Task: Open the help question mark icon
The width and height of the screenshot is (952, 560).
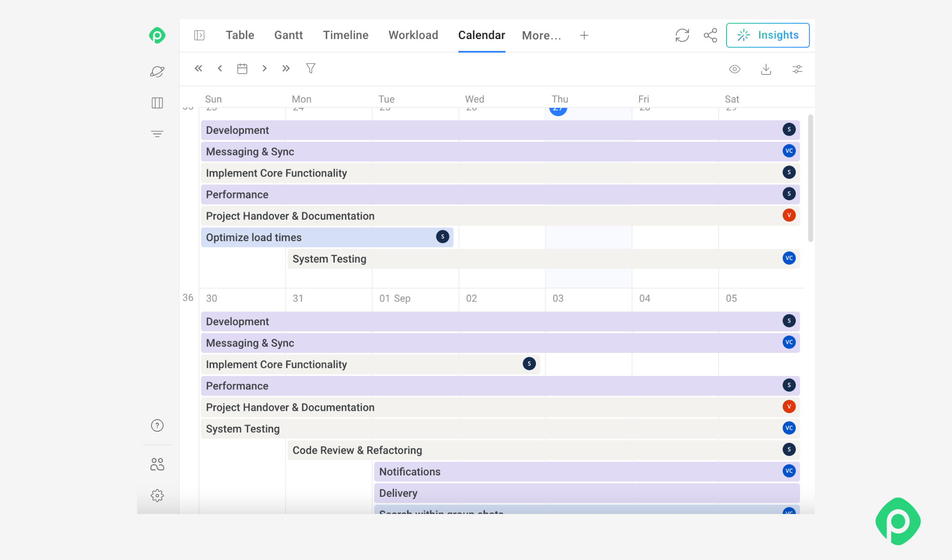Action: (x=157, y=426)
